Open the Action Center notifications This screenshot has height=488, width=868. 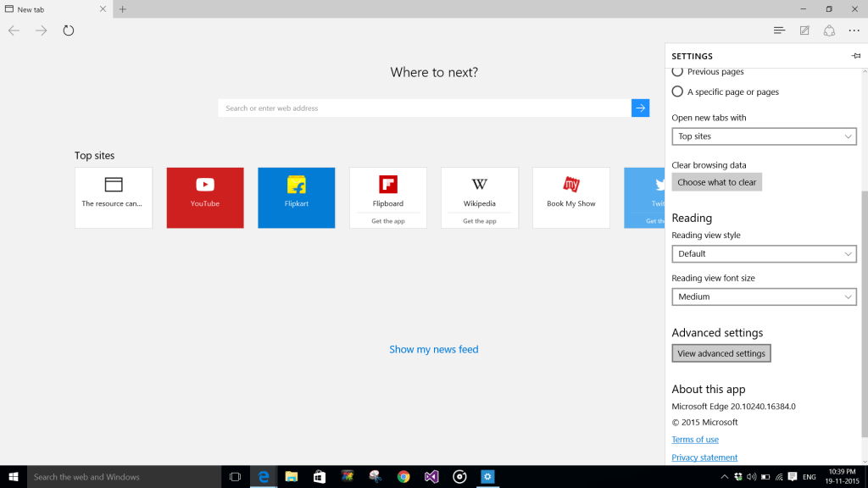click(793, 476)
